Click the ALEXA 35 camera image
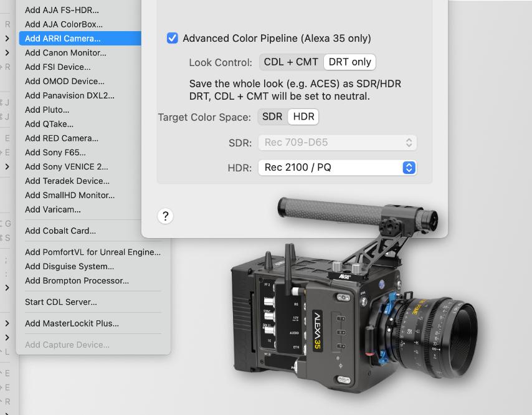The height and width of the screenshot is (415, 532). click(354, 295)
